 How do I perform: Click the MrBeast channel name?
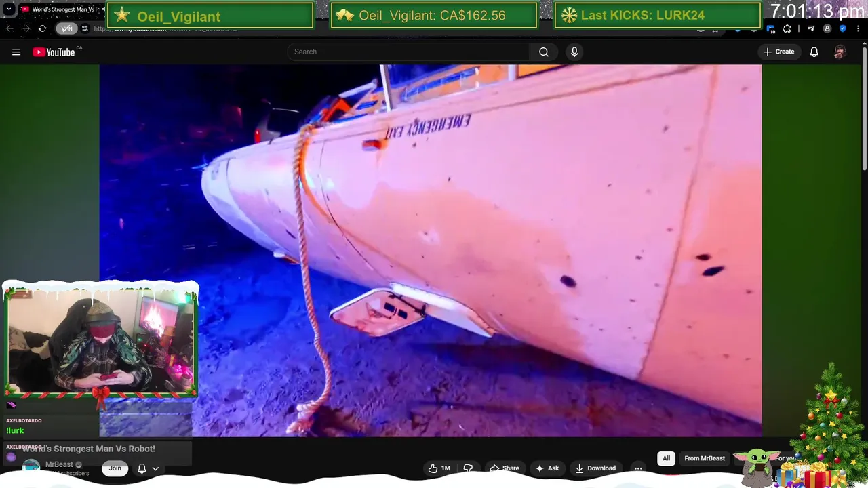point(59,464)
